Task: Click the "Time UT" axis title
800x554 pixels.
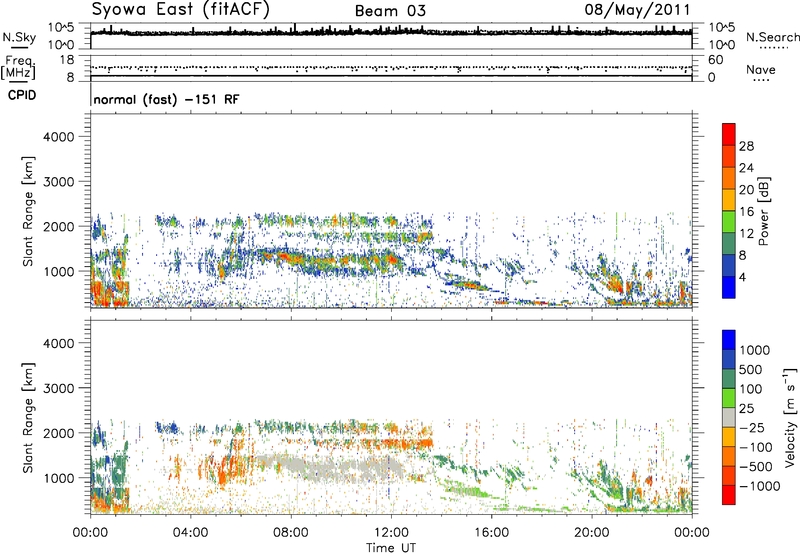Action: (391, 548)
